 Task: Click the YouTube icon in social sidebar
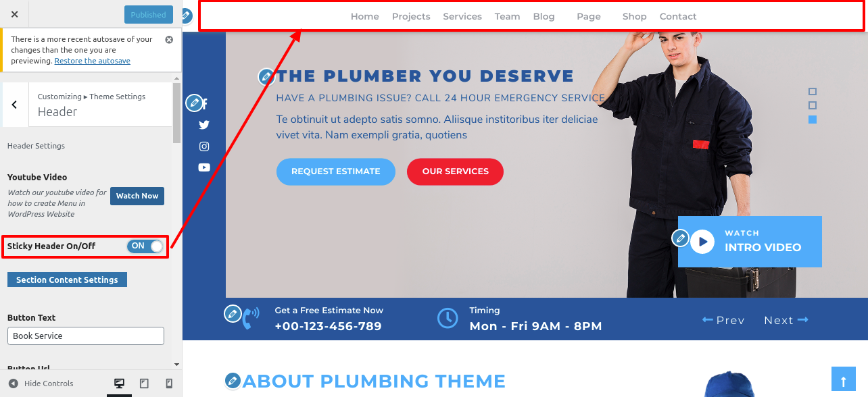pyautogui.click(x=204, y=167)
